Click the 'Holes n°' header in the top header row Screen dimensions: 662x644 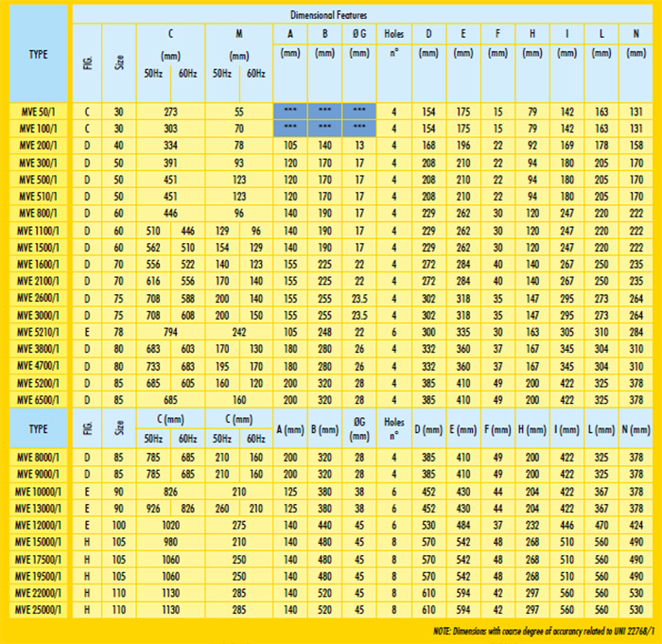(x=394, y=44)
